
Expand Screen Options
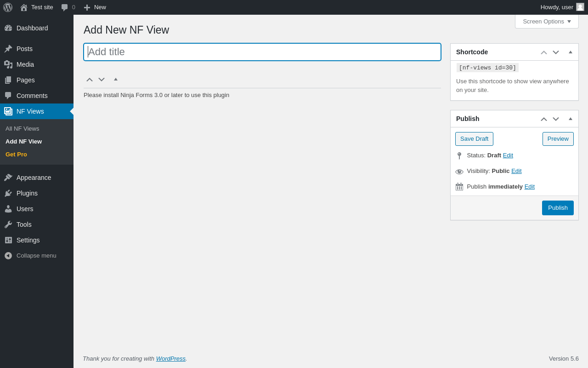coord(547,21)
